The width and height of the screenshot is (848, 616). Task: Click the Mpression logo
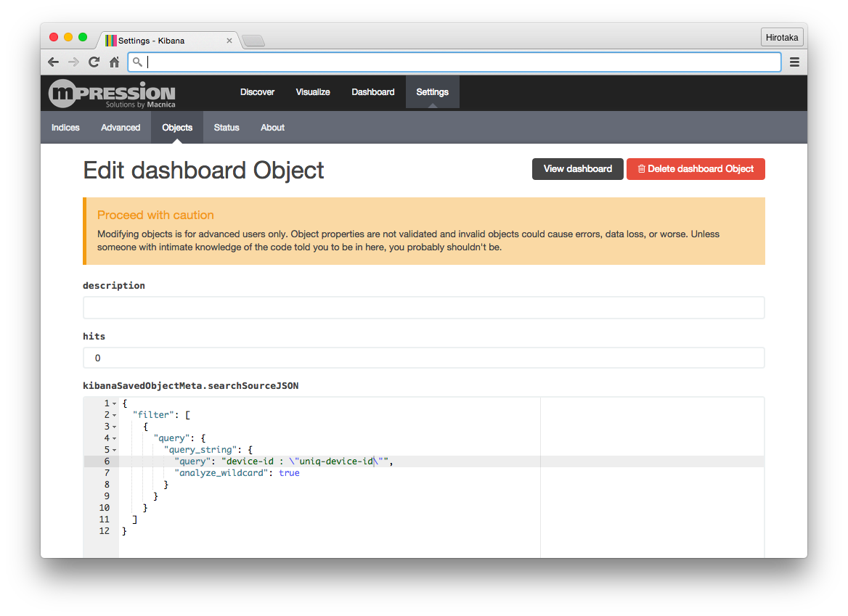112,94
